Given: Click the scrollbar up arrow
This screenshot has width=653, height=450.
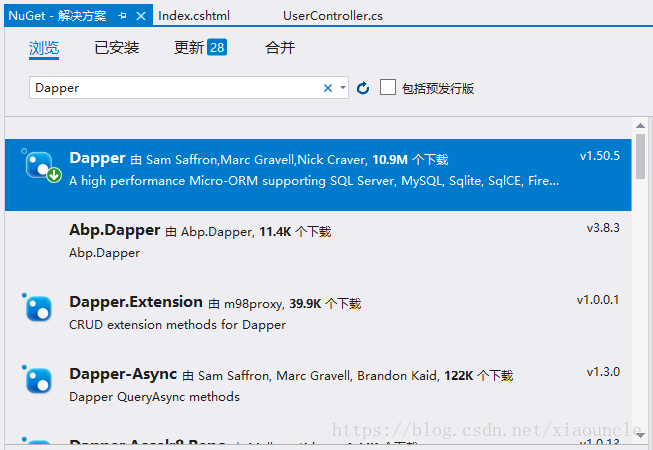Looking at the screenshot, I should tap(641, 125).
